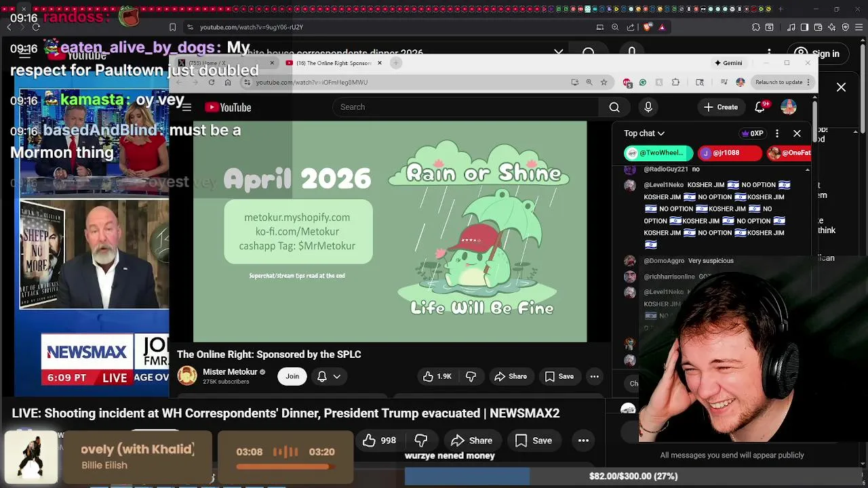The image size is (868, 488).
Task: Start voice search via microphone in Chrome YouTube
Action: (648, 107)
